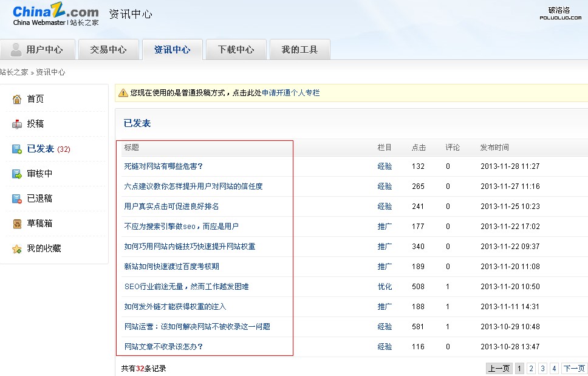This screenshot has height=376, width=588.
Task: Click the rejected icon beside 已退稿
Action: point(17,199)
